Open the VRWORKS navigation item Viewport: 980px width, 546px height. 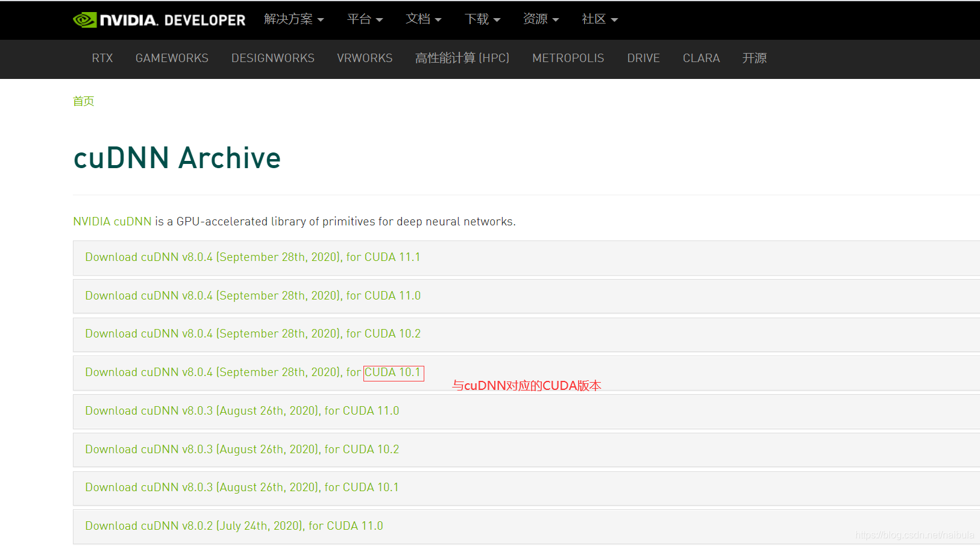pos(365,58)
